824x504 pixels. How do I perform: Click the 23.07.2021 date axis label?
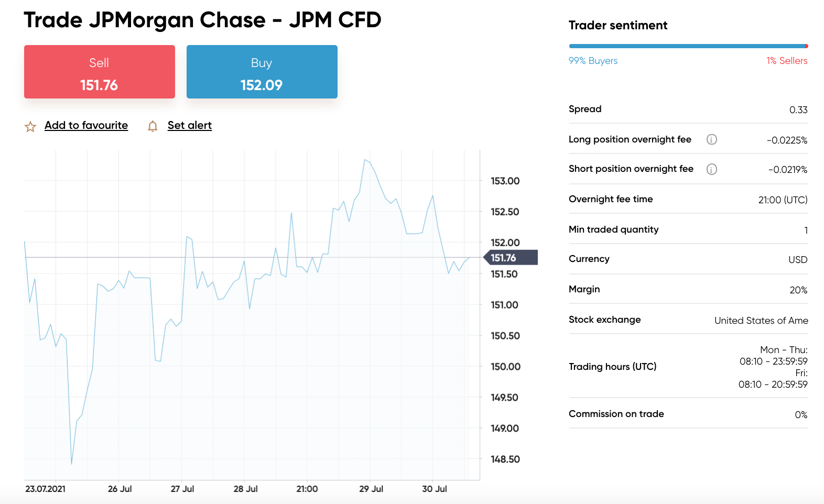(x=46, y=489)
